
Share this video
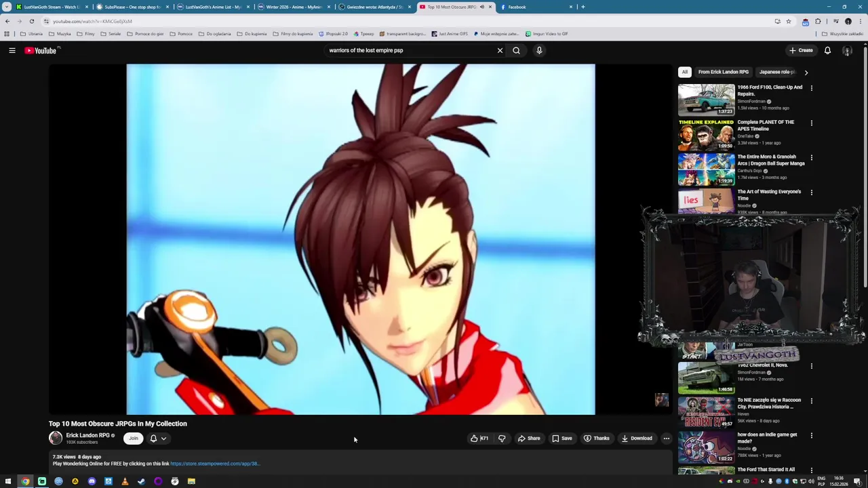pyautogui.click(x=529, y=439)
